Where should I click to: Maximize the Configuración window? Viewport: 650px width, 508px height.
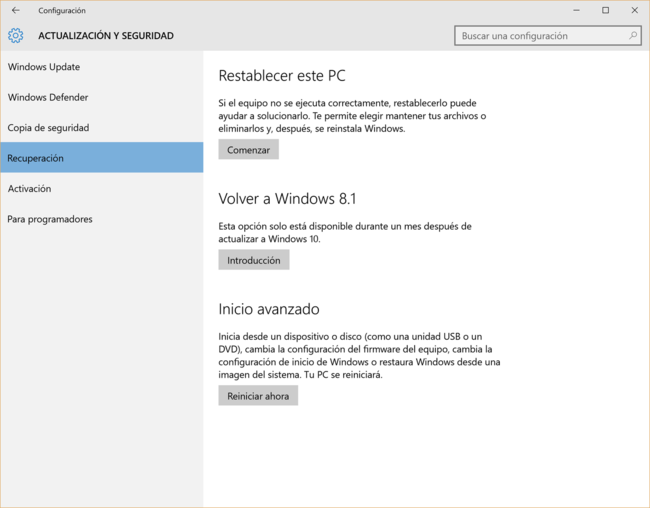605,10
